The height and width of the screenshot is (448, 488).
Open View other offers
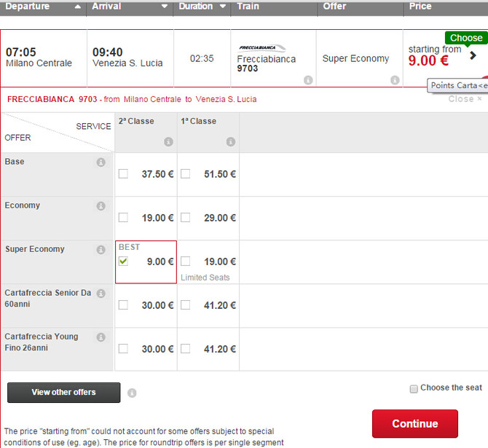63,393
